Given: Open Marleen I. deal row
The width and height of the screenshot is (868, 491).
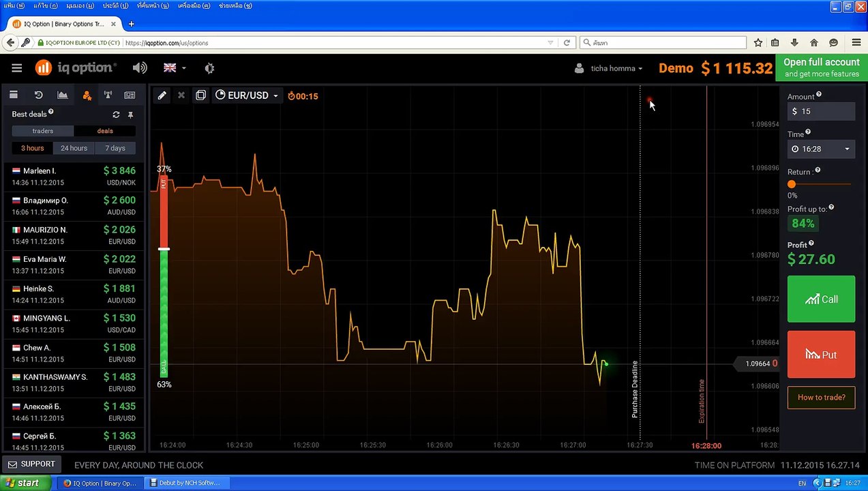Looking at the screenshot, I should coord(74,176).
